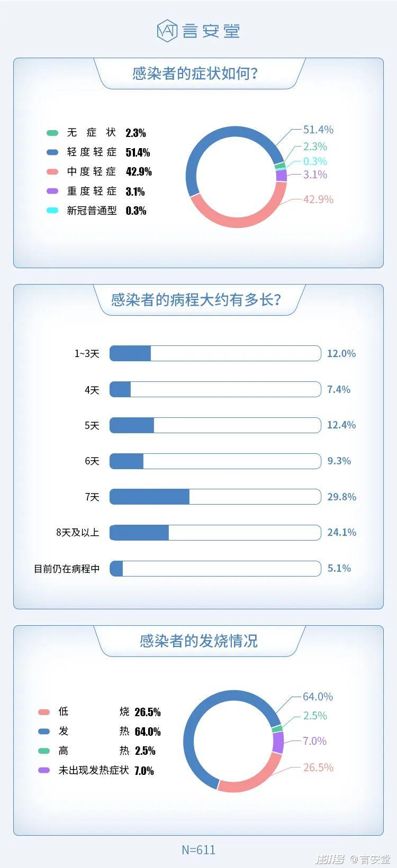
Task: Click the N=611 sample size text
Action: (x=198, y=850)
